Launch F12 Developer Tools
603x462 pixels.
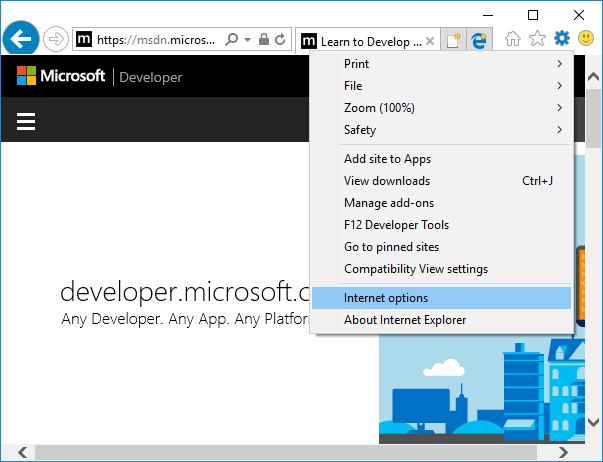pos(441,225)
